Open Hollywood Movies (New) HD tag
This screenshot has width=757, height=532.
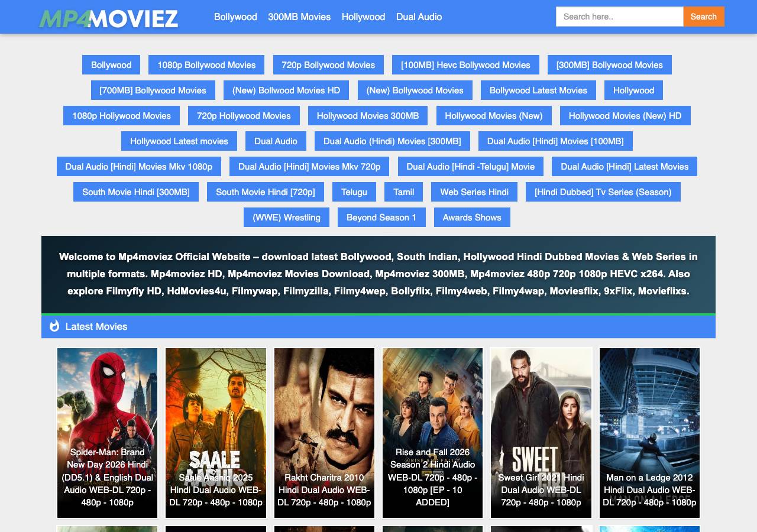click(625, 116)
